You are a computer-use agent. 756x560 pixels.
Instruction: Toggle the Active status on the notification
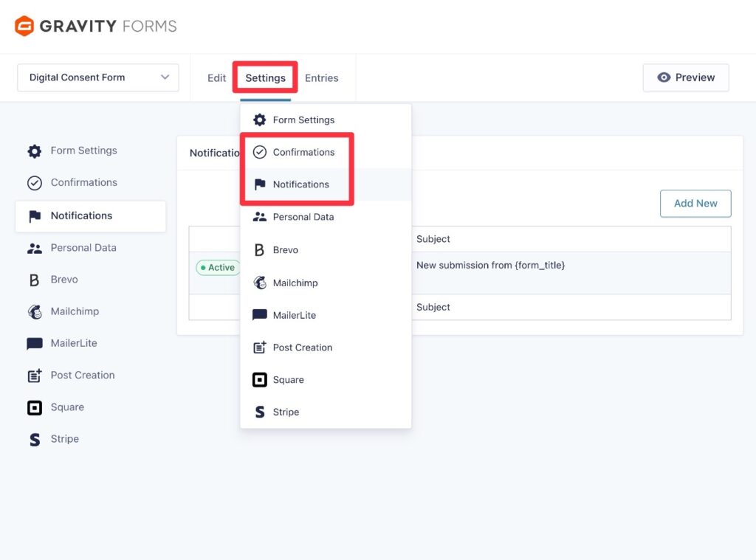pyautogui.click(x=218, y=267)
